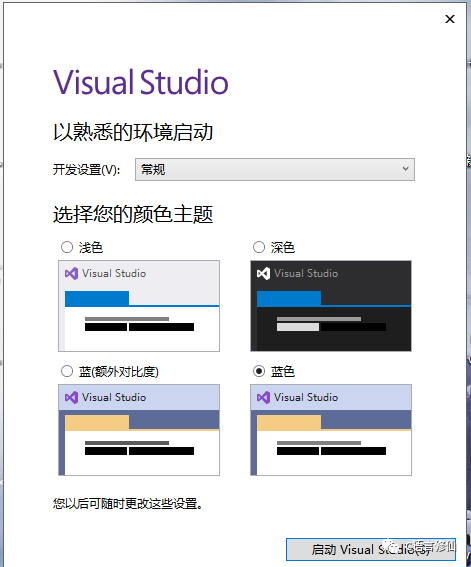Open the 开发设置 dropdown showing 常规
Image resolution: width=471 pixels, height=567 pixels.
pyautogui.click(x=275, y=169)
